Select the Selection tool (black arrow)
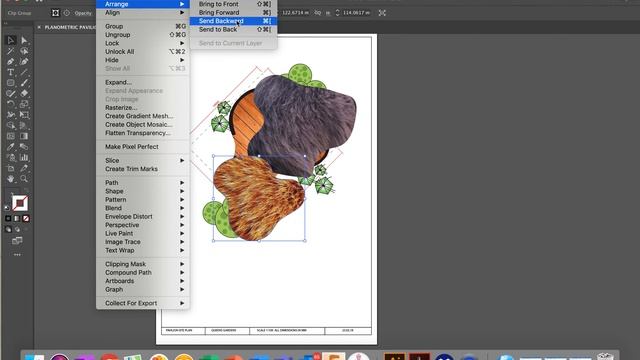This screenshot has width=640, height=360. [11, 40]
